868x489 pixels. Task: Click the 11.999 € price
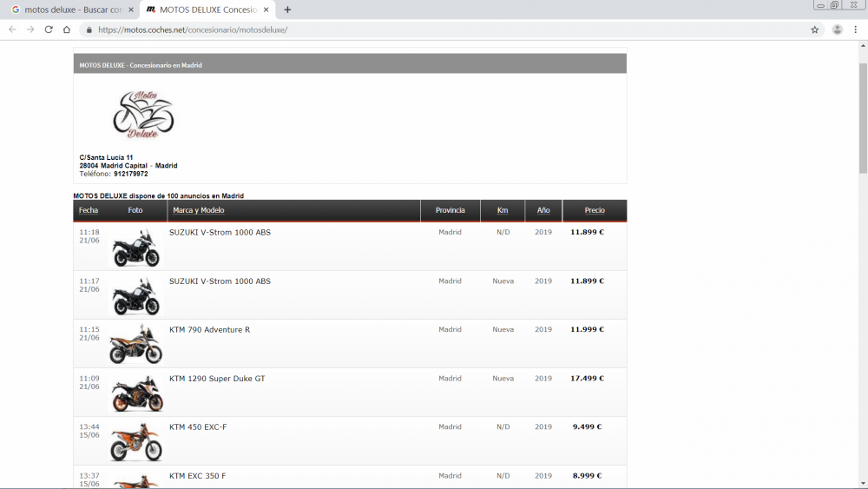(x=588, y=329)
